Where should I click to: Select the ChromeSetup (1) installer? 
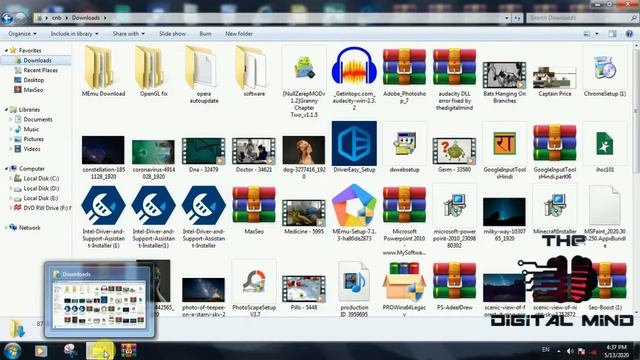[x=604, y=71]
